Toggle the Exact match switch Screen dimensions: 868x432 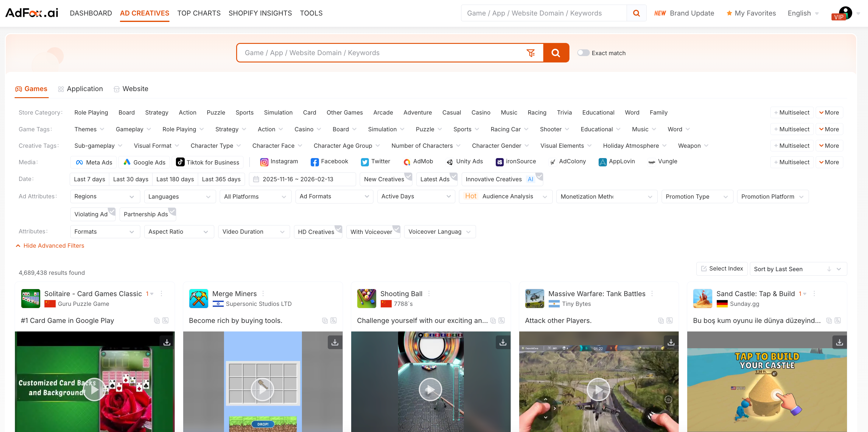pos(583,53)
